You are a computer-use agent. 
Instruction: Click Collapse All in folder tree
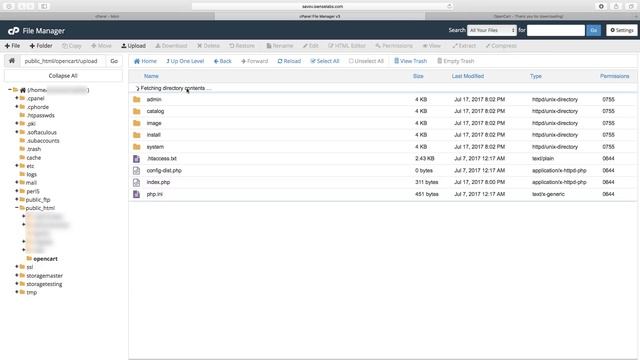point(63,76)
